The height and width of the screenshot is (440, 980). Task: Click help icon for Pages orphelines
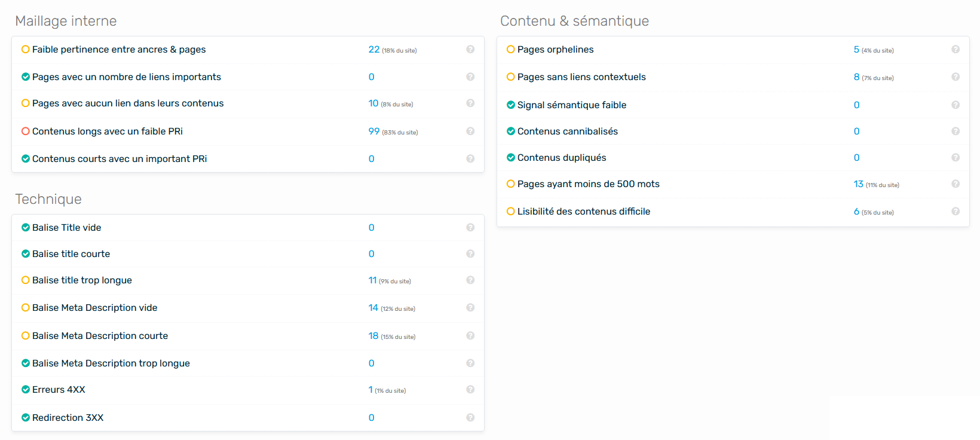point(955,50)
